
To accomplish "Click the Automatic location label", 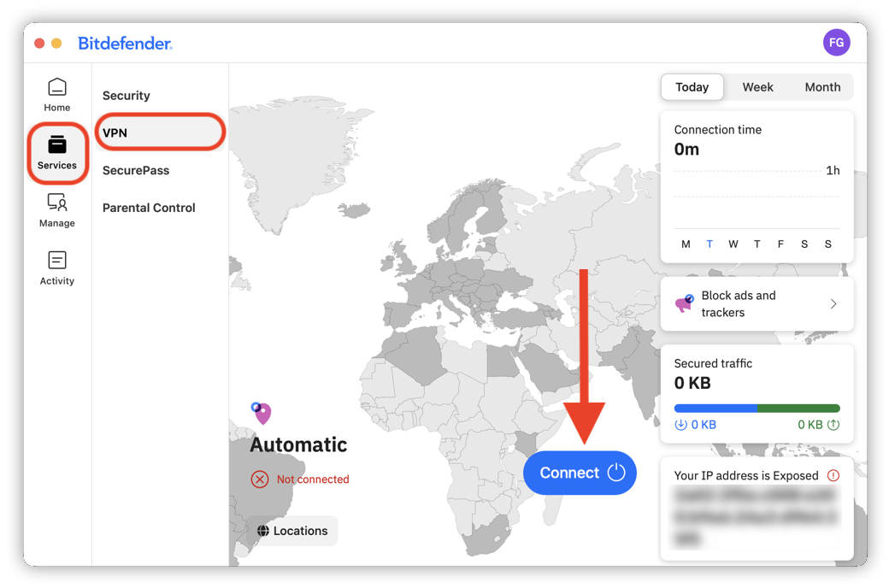I will click(299, 444).
